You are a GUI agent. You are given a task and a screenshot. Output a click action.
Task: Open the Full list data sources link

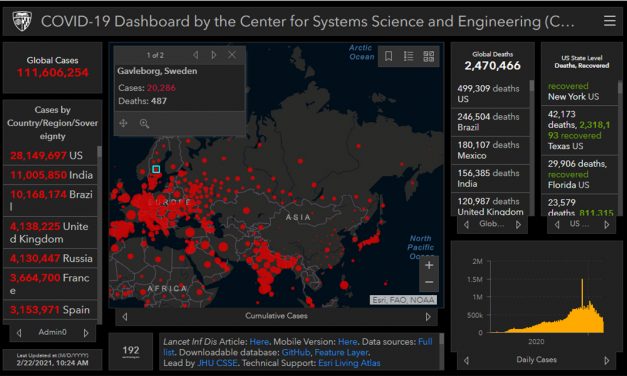tap(425, 342)
